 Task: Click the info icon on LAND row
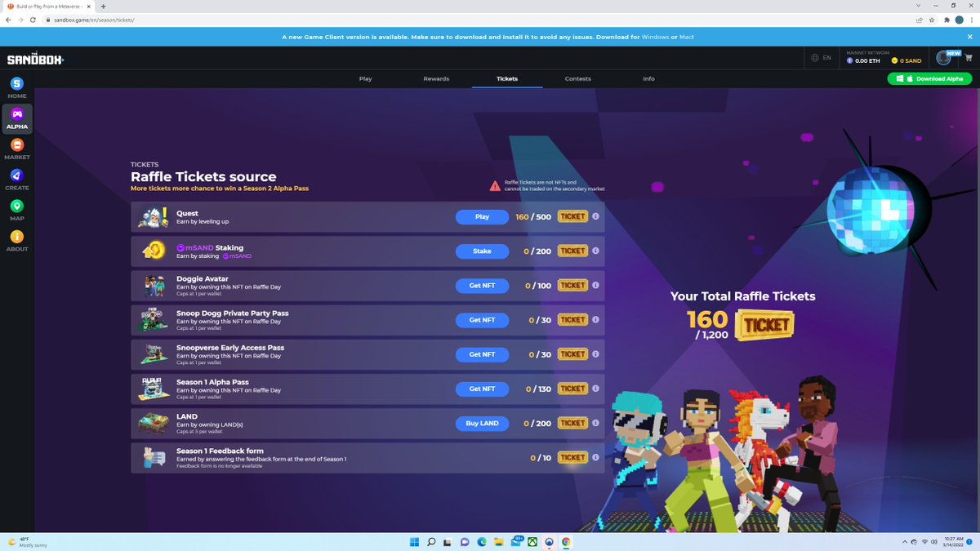click(x=595, y=423)
